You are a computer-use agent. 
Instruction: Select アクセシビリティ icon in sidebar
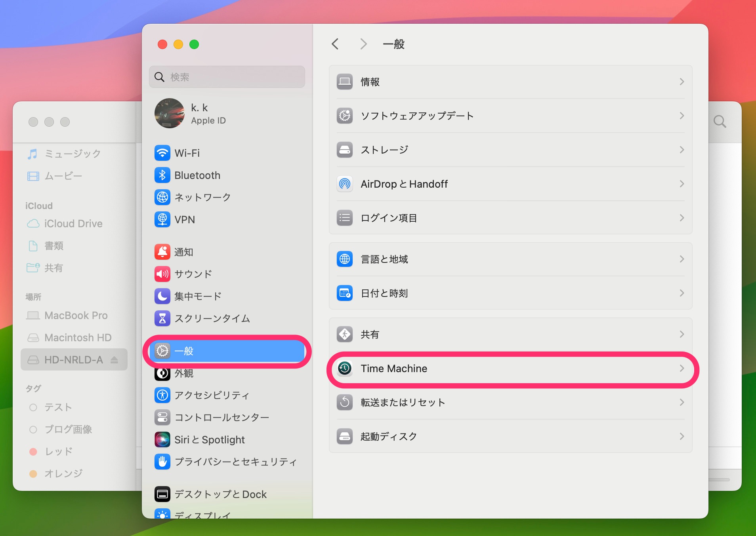[x=162, y=395]
